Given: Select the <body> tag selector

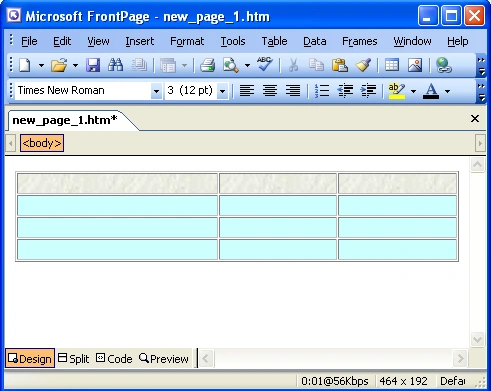Looking at the screenshot, I should click(x=42, y=143).
